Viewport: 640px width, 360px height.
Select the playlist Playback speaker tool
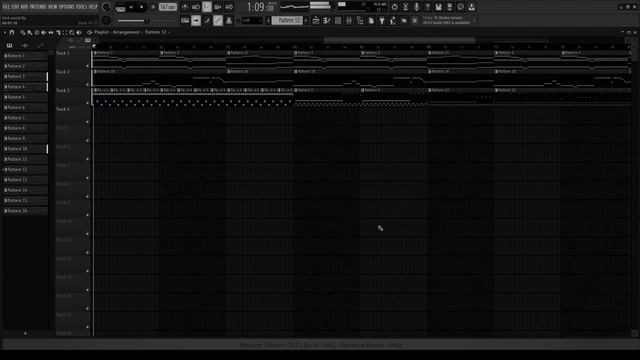[79, 32]
